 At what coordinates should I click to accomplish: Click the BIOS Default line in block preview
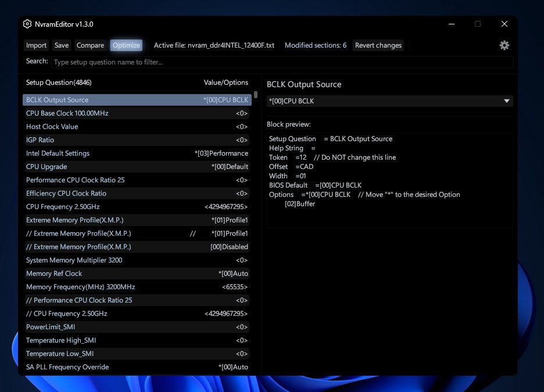(315, 185)
